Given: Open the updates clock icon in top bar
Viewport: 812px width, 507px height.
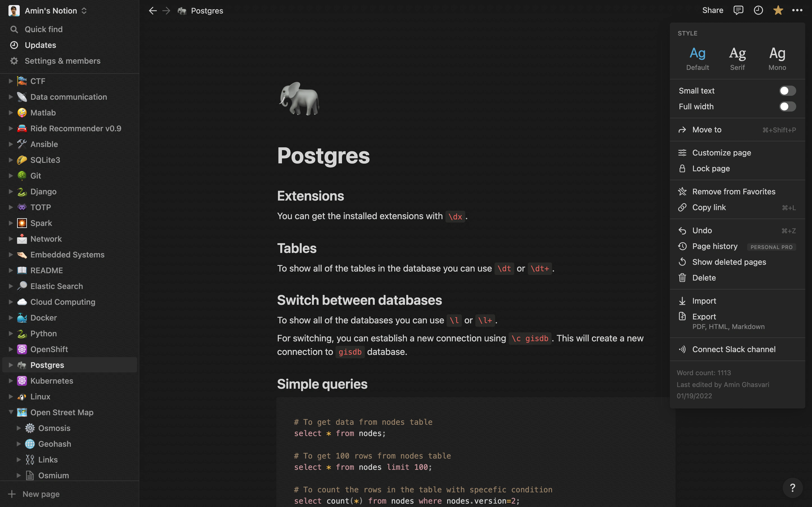Looking at the screenshot, I should click(x=758, y=10).
